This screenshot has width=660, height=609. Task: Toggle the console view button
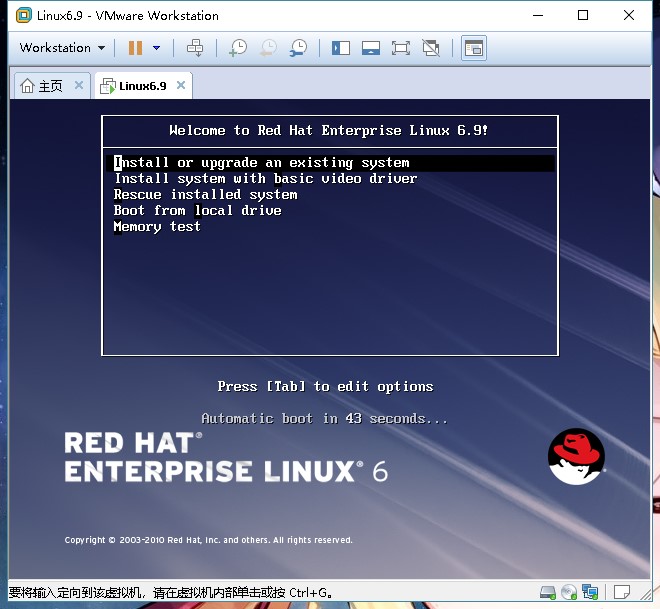point(474,48)
